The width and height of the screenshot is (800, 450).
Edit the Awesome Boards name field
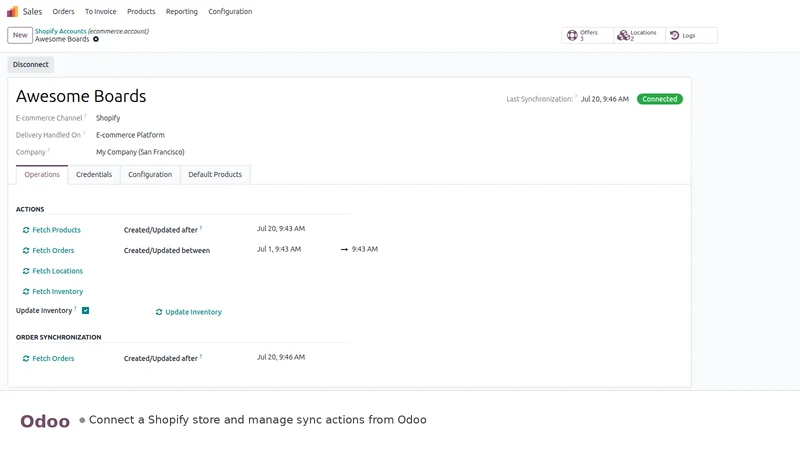point(81,96)
